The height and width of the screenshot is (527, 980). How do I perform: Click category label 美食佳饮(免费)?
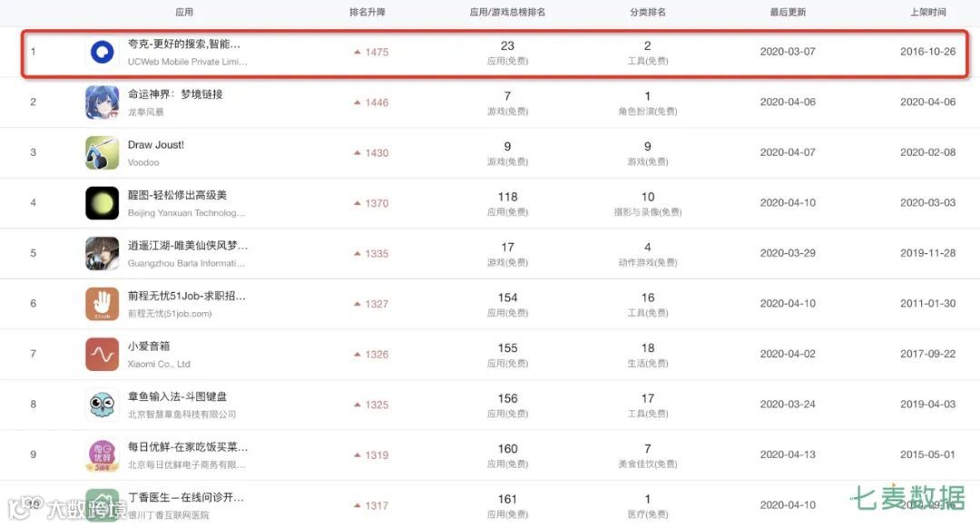(648, 464)
